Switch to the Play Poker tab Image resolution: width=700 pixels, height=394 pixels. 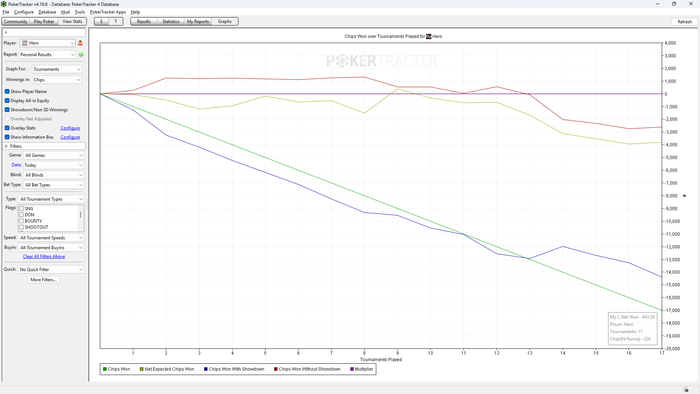[44, 21]
